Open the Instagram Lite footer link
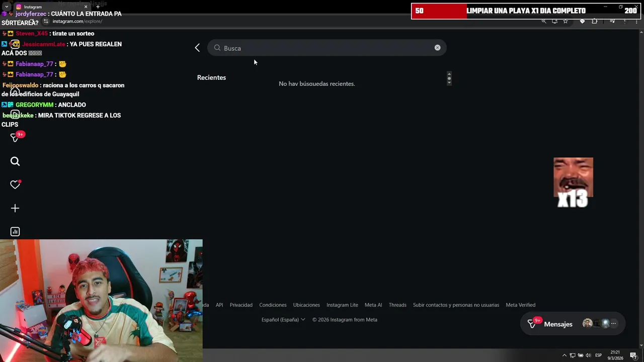Image resolution: width=644 pixels, height=362 pixels. [342, 305]
